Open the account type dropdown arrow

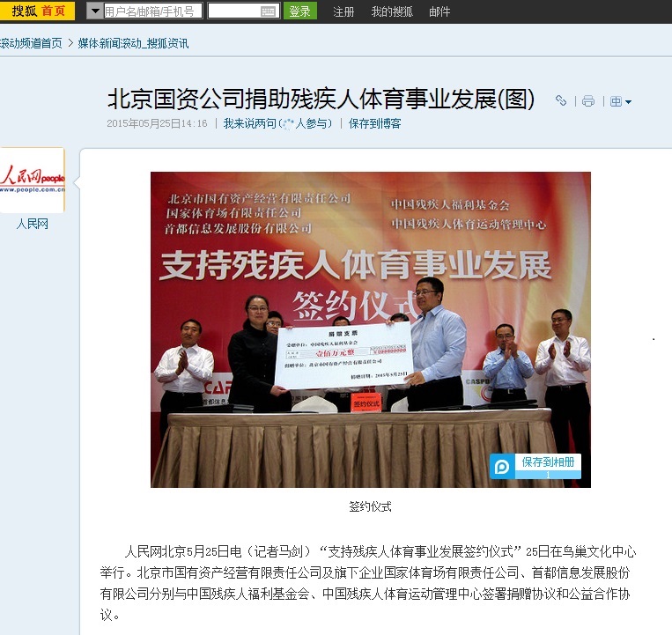coord(95,11)
